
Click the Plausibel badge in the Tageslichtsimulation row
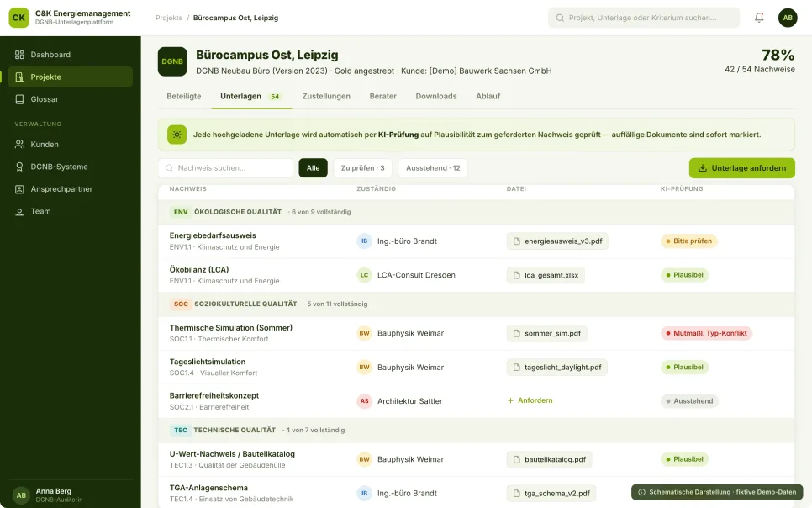pyautogui.click(x=684, y=367)
